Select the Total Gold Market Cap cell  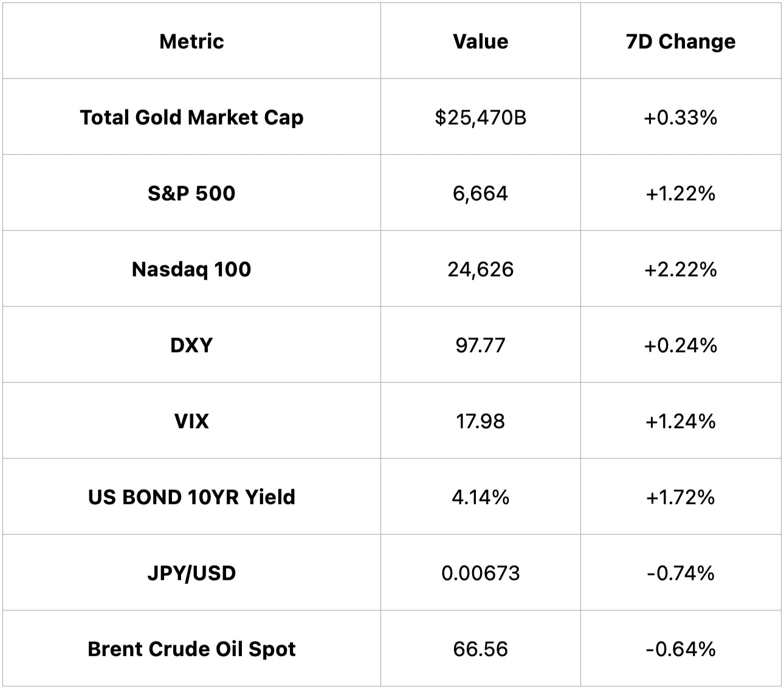pyautogui.click(x=191, y=117)
